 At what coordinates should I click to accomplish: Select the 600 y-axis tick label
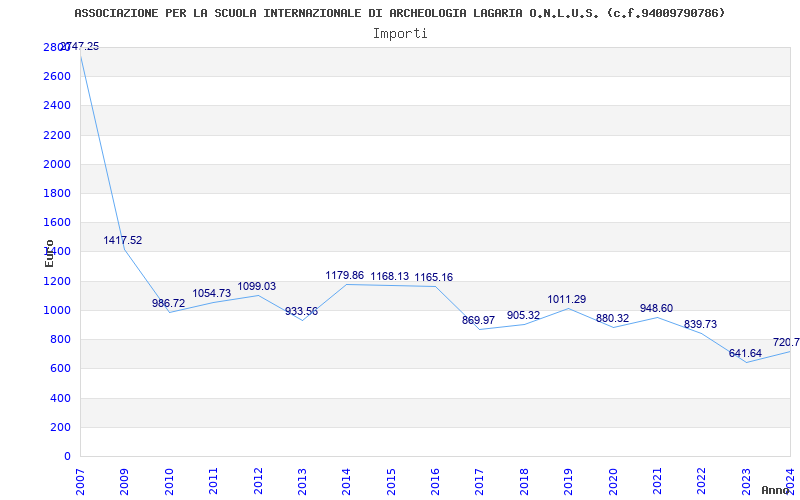[x=60, y=368]
